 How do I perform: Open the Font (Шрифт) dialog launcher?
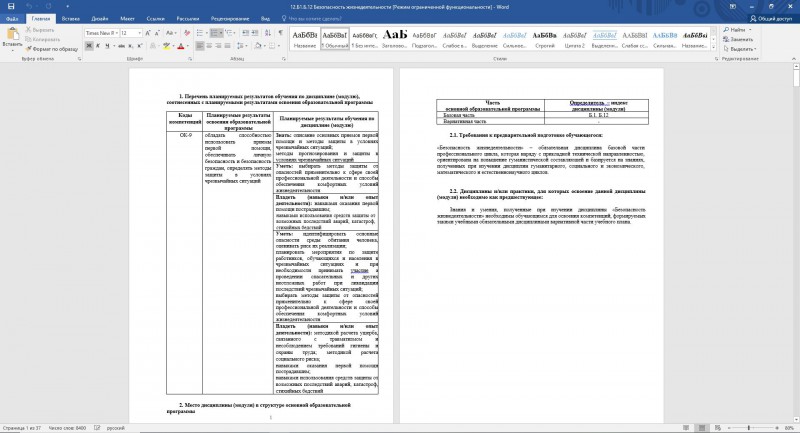(190, 59)
